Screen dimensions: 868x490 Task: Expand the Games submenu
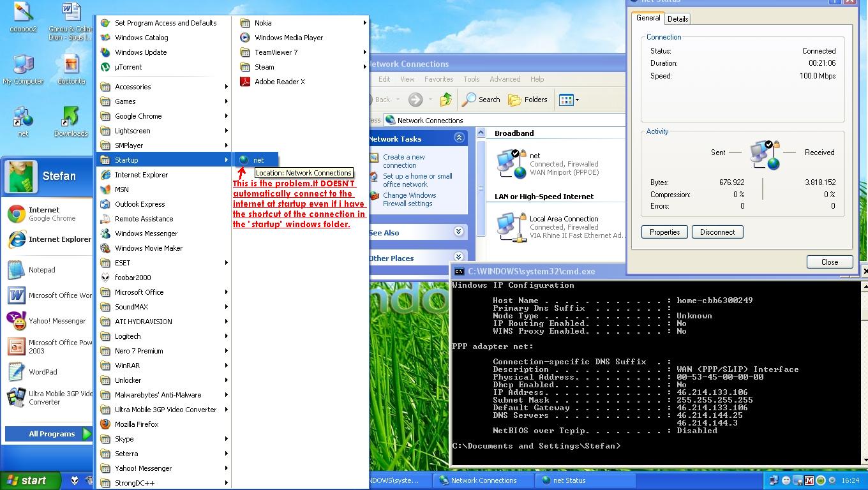tap(163, 101)
